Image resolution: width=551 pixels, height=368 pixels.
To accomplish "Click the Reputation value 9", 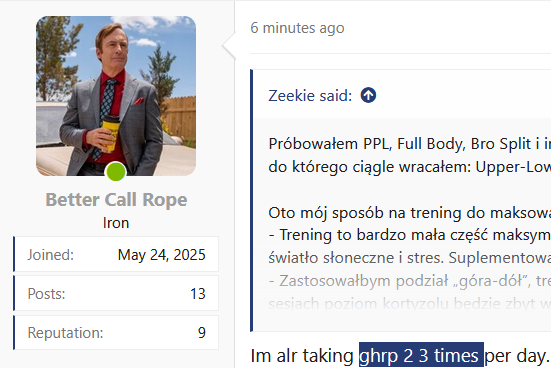I will (201, 333).
